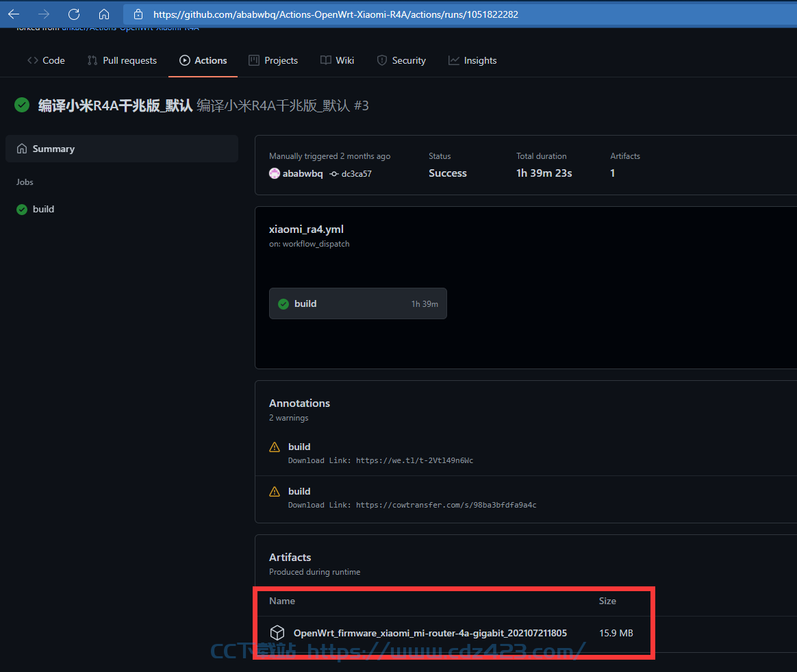Open commit dc3ca57
The width and height of the screenshot is (797, 672).
click(x=356, y=173)
